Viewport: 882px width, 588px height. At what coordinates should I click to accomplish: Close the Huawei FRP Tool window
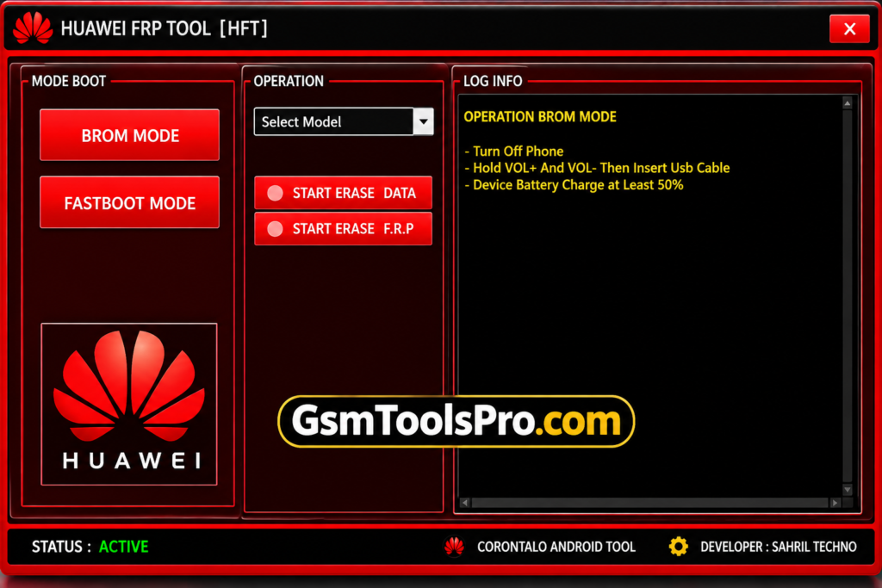849,28
